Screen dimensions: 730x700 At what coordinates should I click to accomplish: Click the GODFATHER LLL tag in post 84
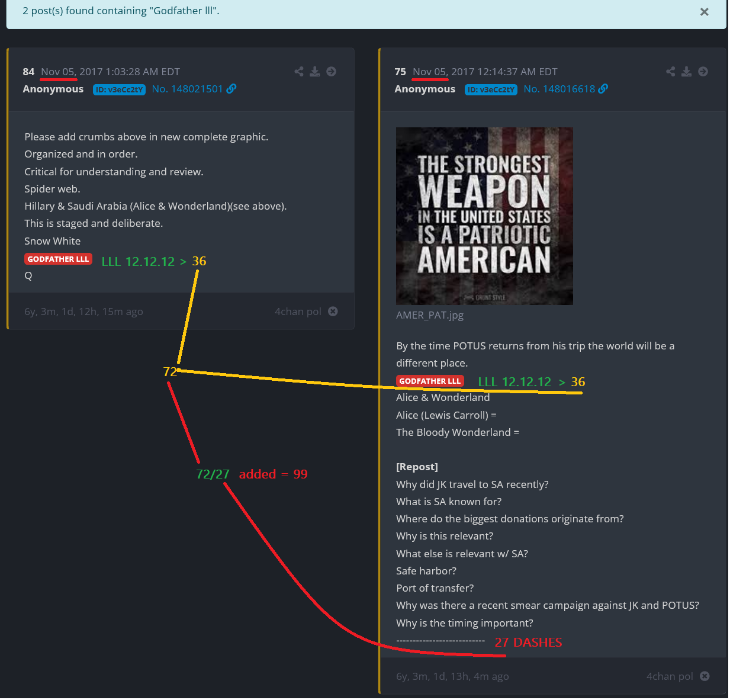pos(58,259)
